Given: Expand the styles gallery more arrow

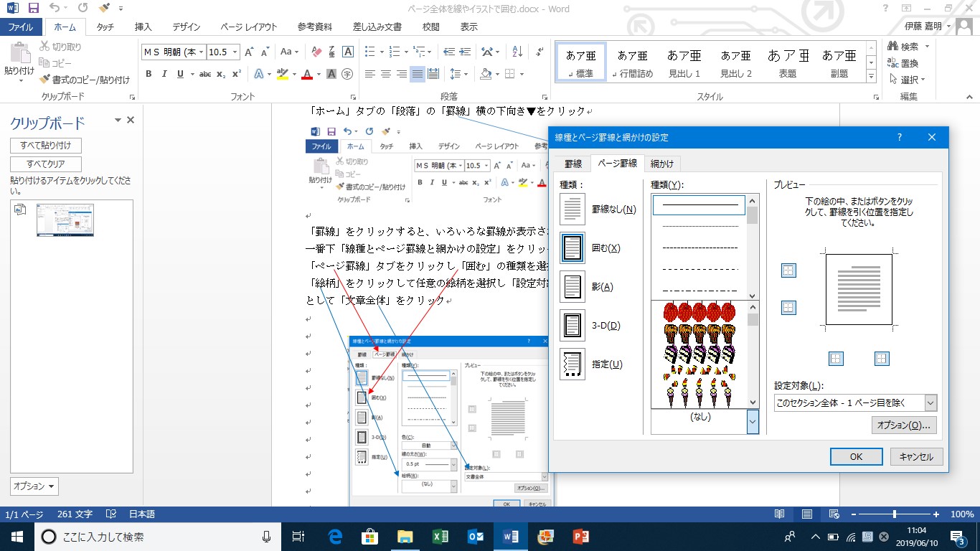Looking at the screenshot, I should 871,75.
